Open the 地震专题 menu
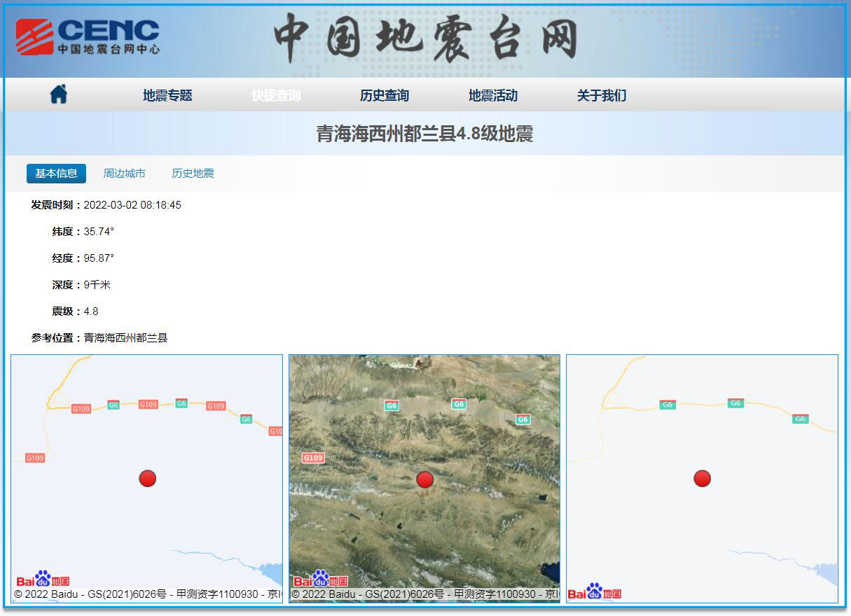Viewport: 851px width, 616px height. [167, 96]
